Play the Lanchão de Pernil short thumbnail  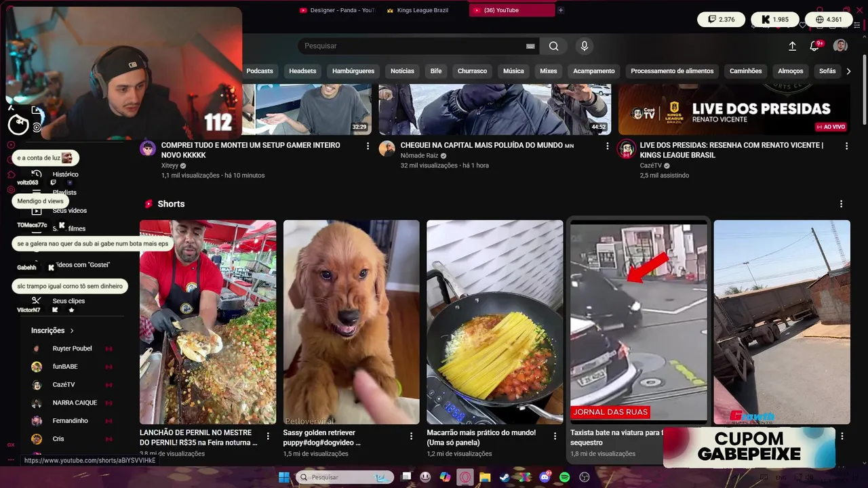point(208,322)
